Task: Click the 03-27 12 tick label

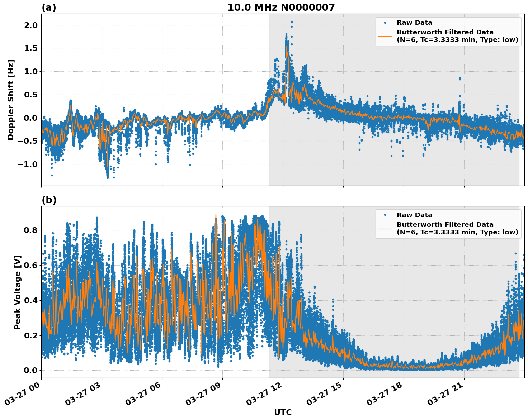Action: point(264,393)
